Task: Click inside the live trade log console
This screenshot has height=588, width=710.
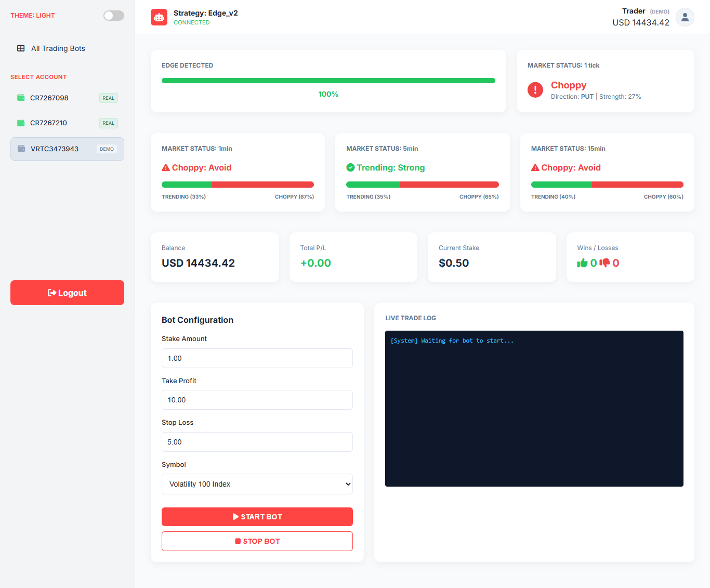Action: (534, 409)
